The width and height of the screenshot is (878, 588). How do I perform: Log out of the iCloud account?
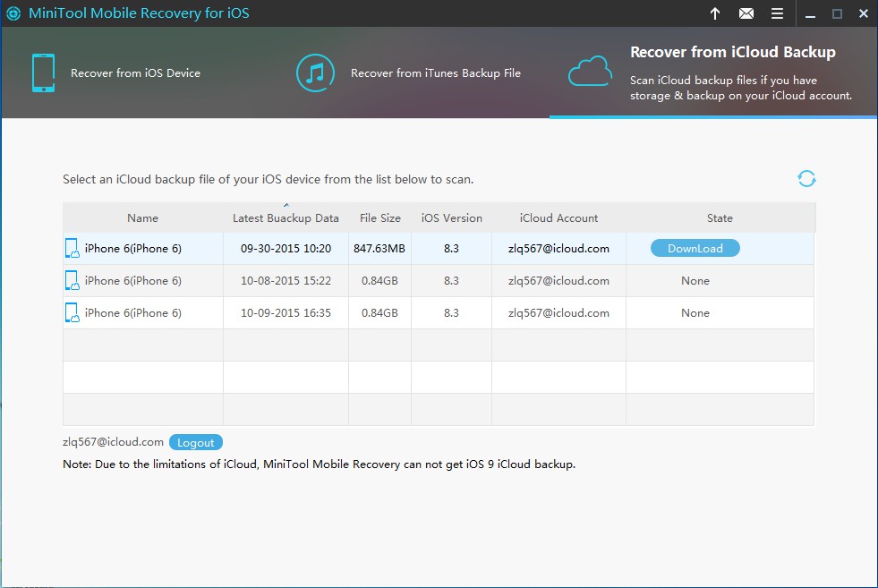(195, 442)
